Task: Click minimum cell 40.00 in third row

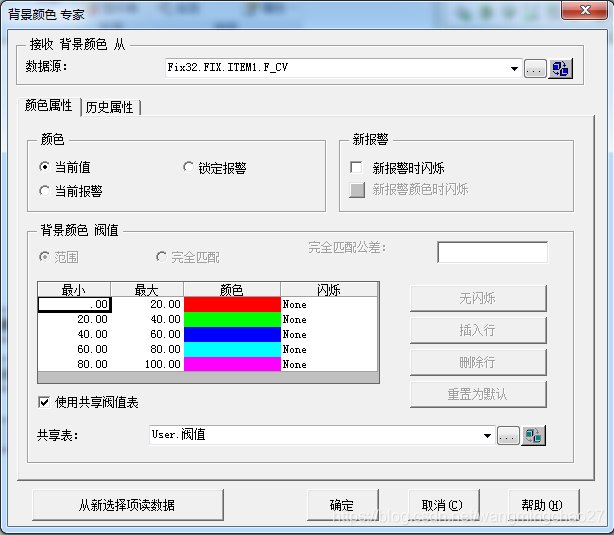Action: pyautogui.click(x=74, y=334)
